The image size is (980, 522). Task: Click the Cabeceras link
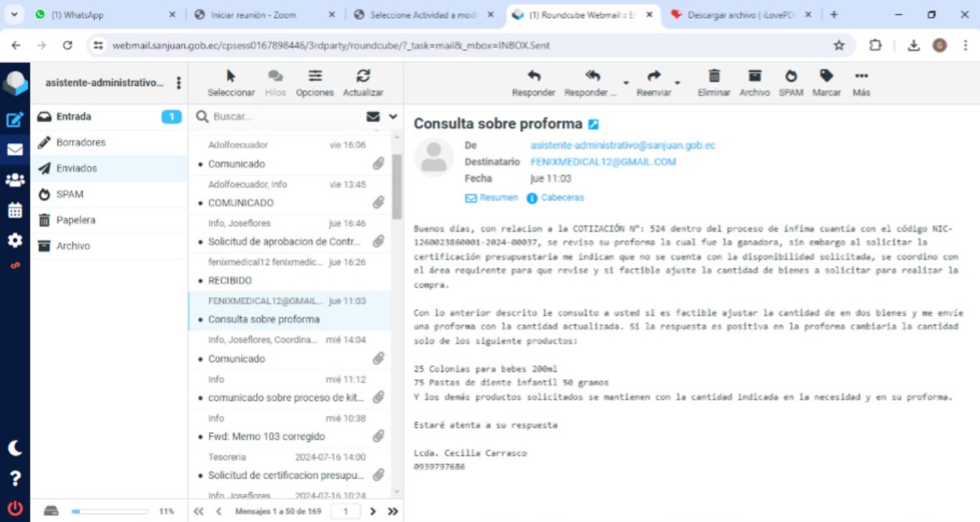[x=562, y=197]
